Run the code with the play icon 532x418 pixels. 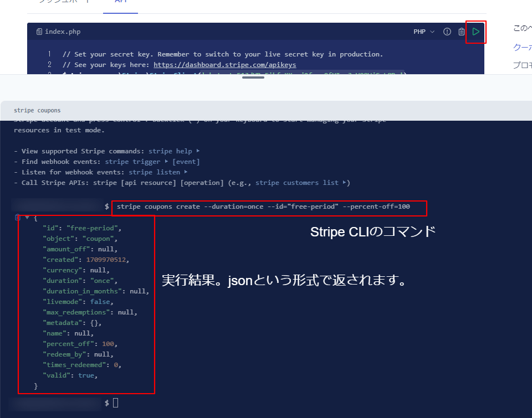pos(475,32)
